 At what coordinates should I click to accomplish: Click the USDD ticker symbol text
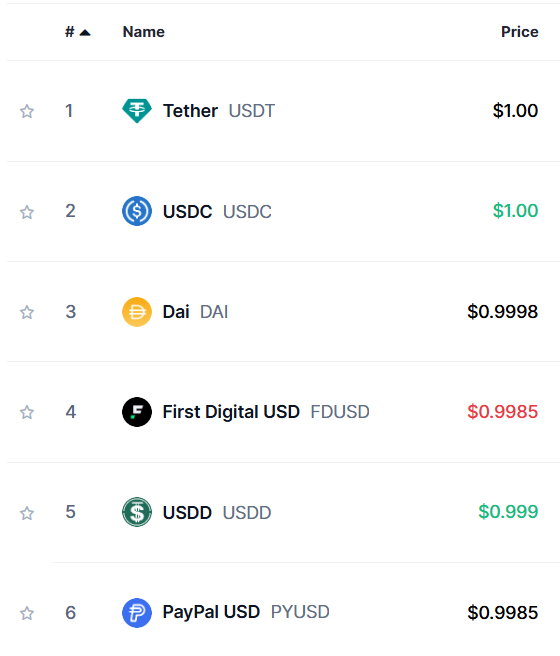(247, 512)
